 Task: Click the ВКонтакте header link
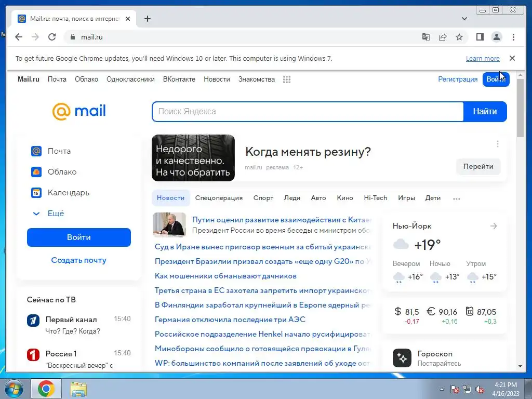[179, 79]
